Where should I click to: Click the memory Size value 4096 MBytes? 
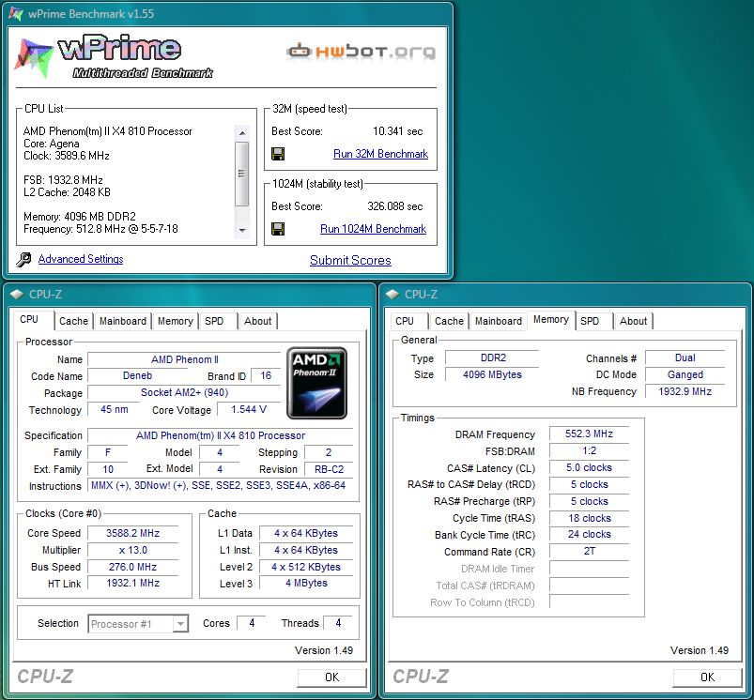pyautogui.click(x=492, y=374)
